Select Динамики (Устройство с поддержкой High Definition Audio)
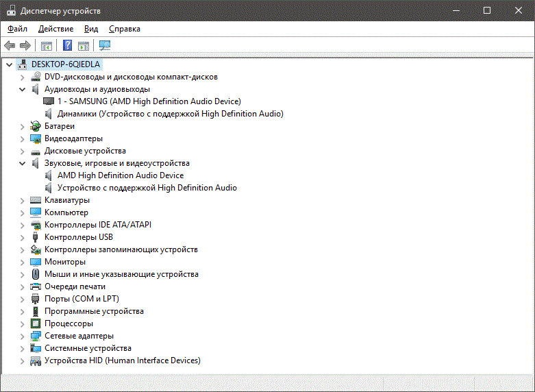Viewport: 535px width, 392px height. [171, 114]
